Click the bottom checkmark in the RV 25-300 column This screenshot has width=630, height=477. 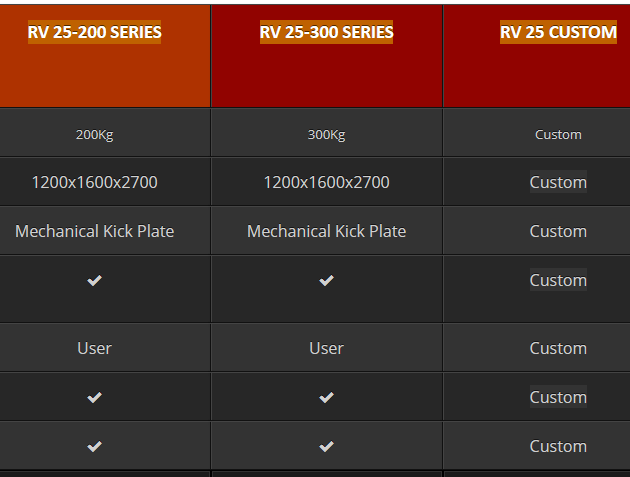point(326,447)
